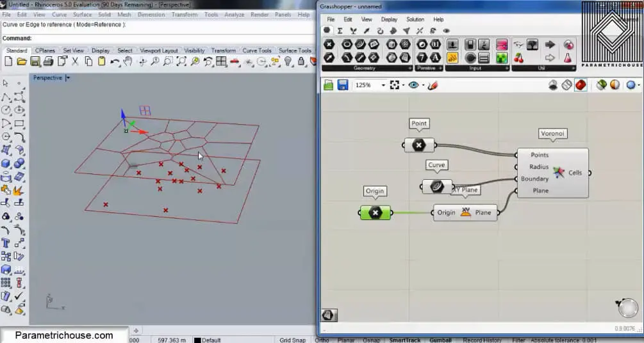Expand the Input panel with its plus
The width and height of the screenshot is (644, 343).
[x=506, y=68]
